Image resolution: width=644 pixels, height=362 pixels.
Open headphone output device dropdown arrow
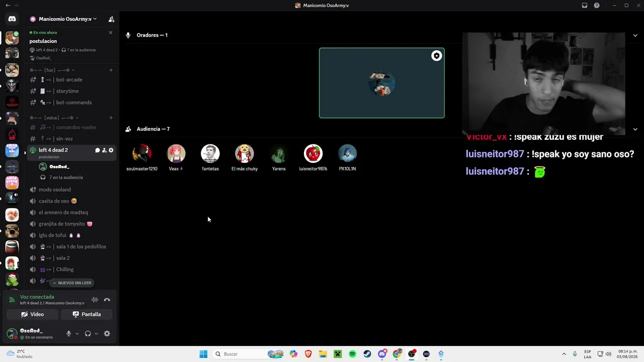[96, 333]
